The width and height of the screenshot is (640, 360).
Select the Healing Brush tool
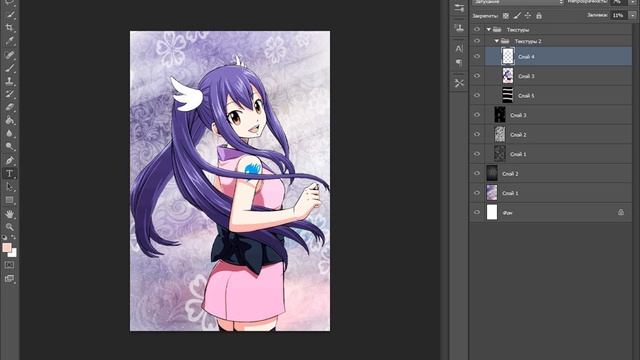tap(9, 54)
